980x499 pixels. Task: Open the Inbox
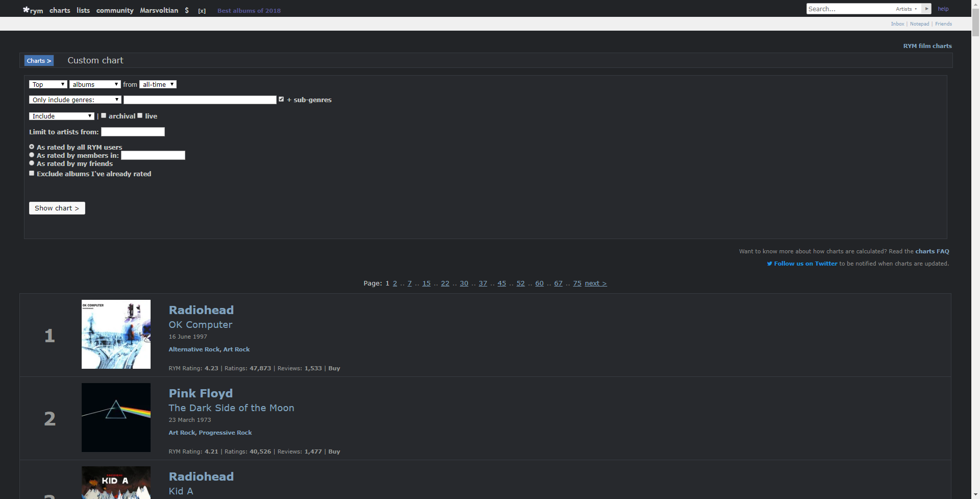[897, 24]
